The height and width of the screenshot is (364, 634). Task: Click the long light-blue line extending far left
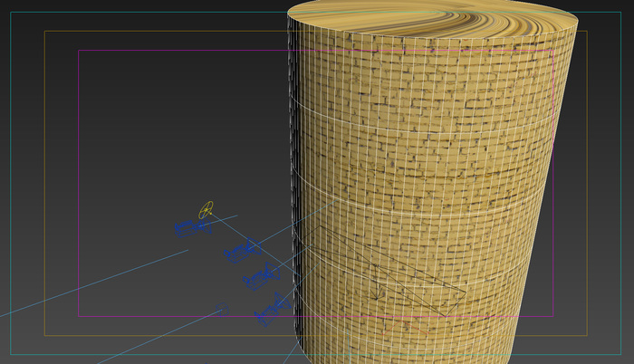point(93,283)
